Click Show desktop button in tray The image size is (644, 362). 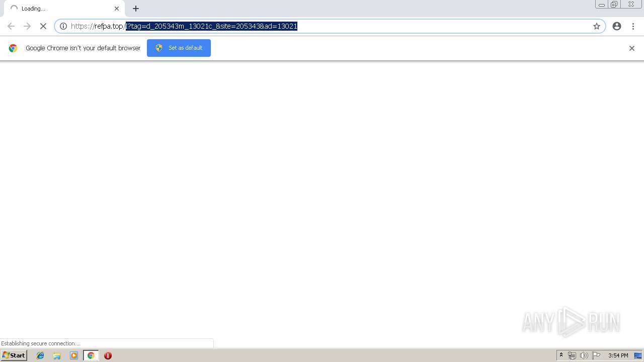pyautogui.click(x=638, y=355)
